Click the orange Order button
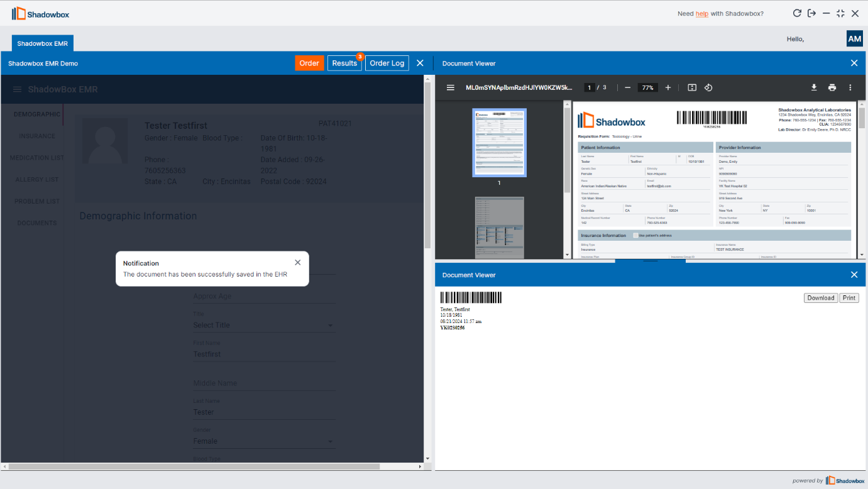868x489 pixels. (309, 63)
